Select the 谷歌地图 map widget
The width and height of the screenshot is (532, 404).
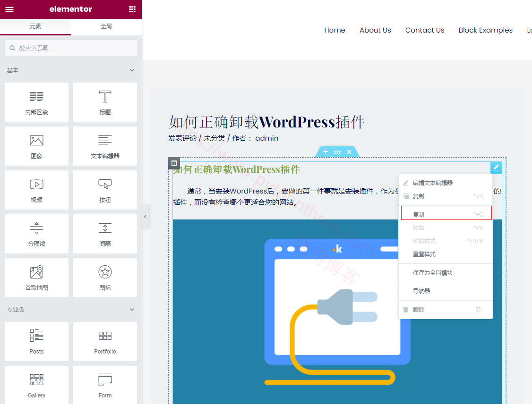pos(37,278)
